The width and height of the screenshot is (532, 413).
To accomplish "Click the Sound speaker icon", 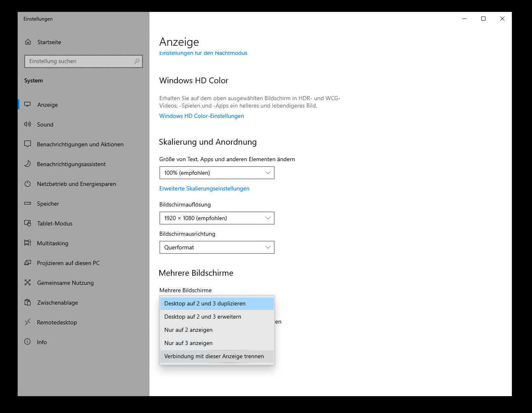I will 28,124.
